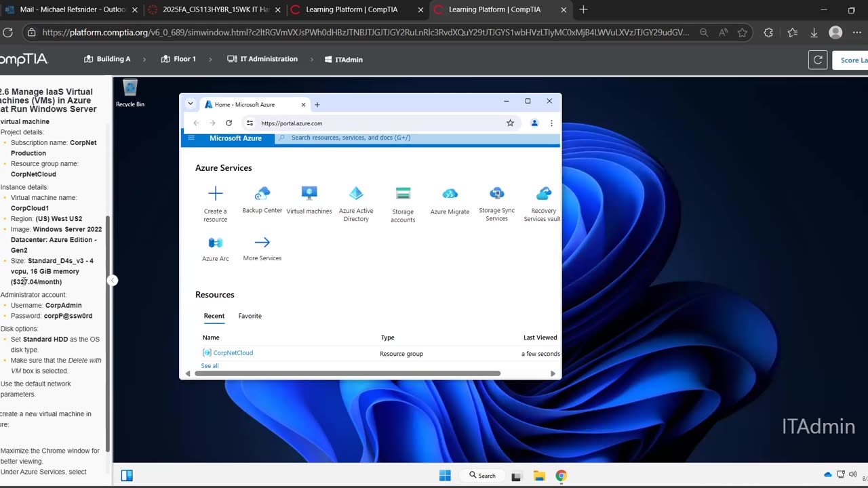The height and width of the screenshot is (488, 868).
Task: Open a new Edge tab with plus
Action: coord(583,9)
